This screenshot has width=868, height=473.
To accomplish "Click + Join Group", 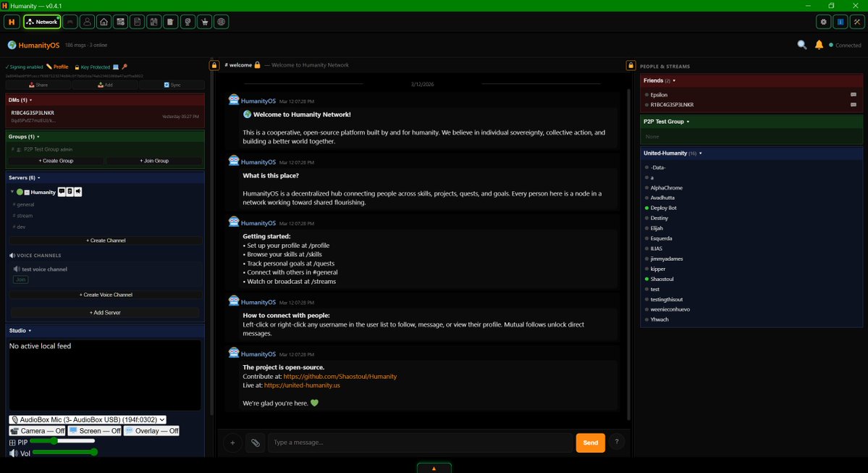I will (x=154, y=161).
